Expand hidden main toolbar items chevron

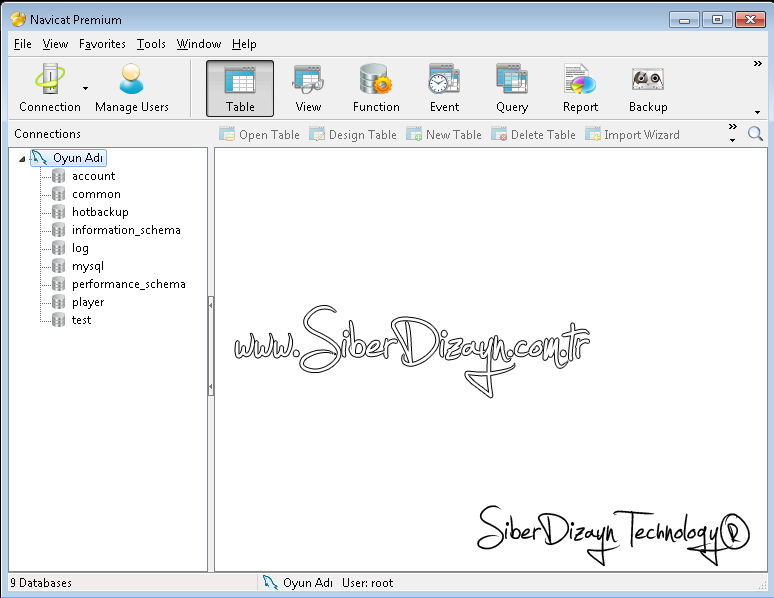coord(757,64)
